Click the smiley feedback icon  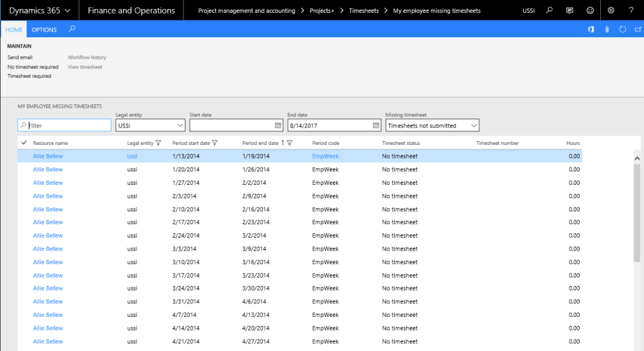click(x=590, y=10)
